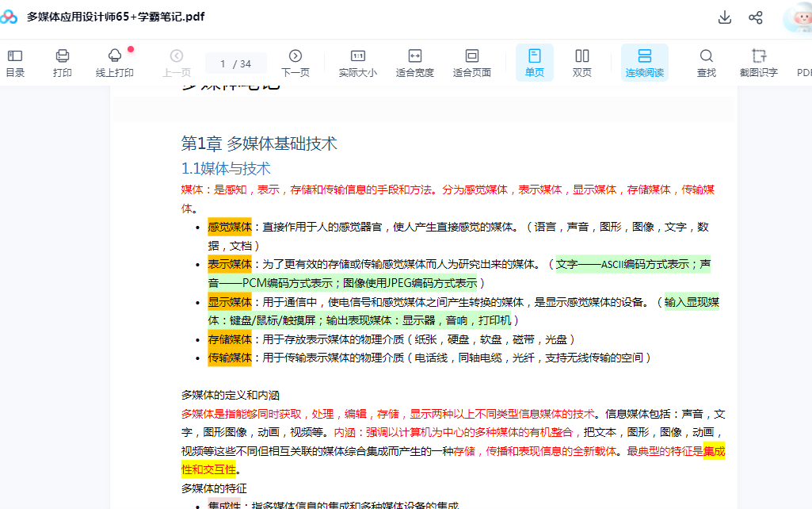Switch to 双页 double page mode
Image resolution: width=812 pixels, height=509 pixels.
tap(582, 63)
